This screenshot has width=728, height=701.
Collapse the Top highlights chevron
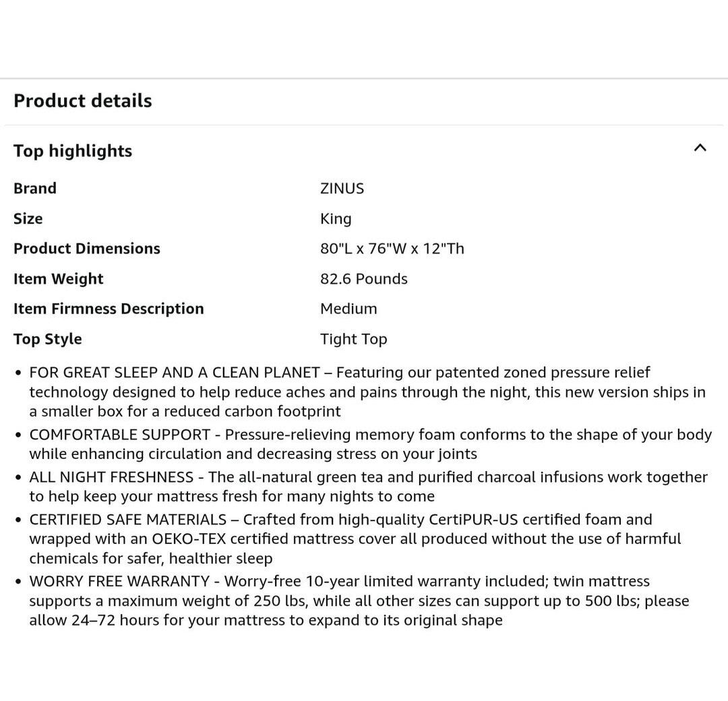(x=700, y=148)
